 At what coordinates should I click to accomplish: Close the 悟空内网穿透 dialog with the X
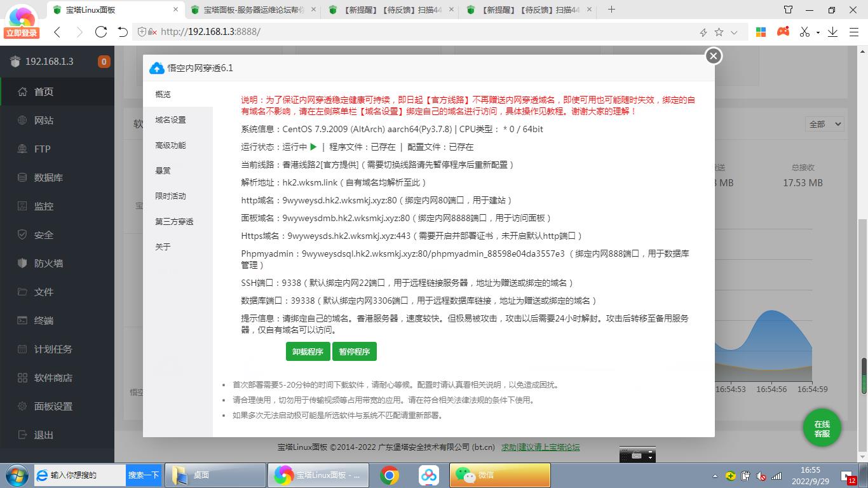tap(714, 56)
